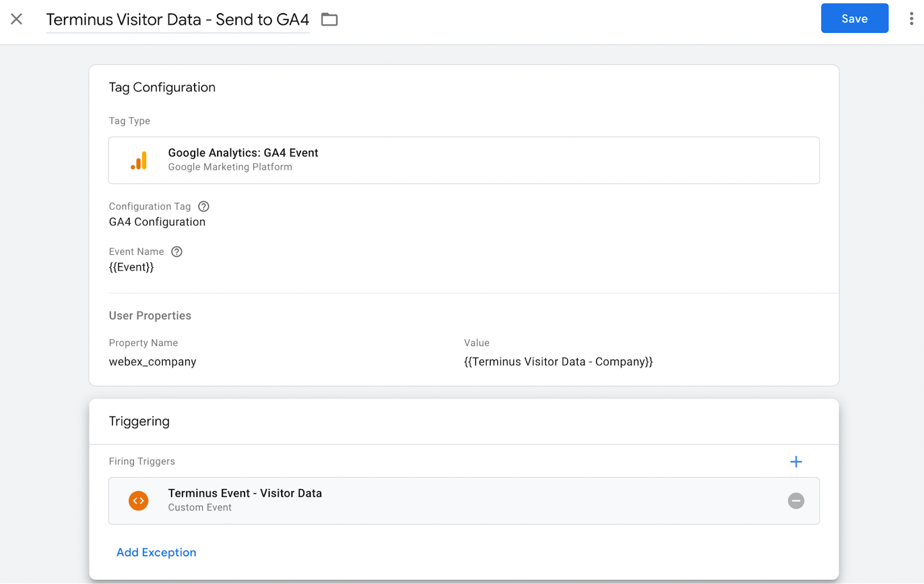Click the GA4 Configuration value
Viewport: 924px width, 584px height.
tap(157, 222)
